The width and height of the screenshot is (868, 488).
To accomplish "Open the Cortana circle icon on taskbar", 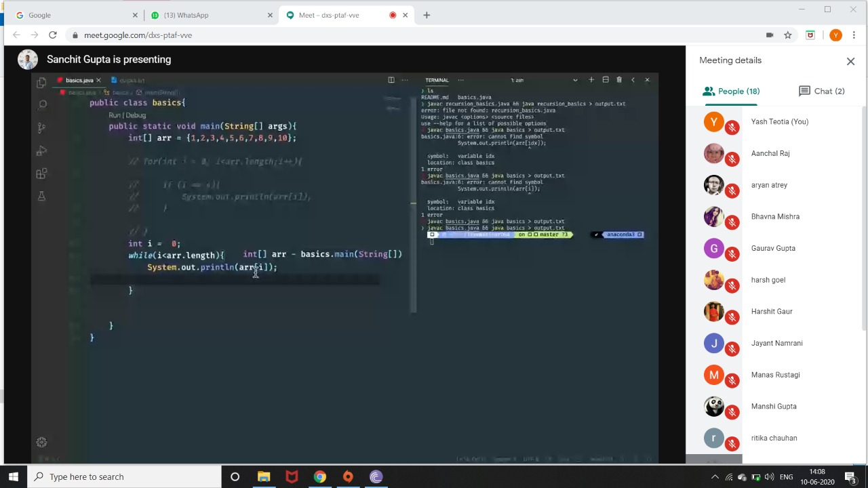I will click(x=235, y=476).
